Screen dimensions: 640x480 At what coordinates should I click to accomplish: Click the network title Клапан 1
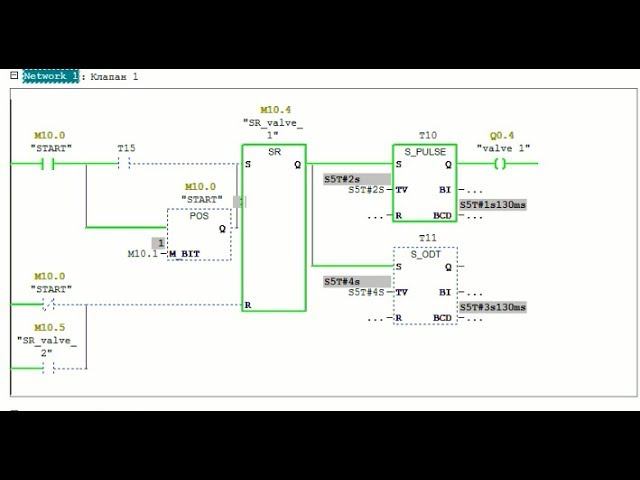click(114, 77)
